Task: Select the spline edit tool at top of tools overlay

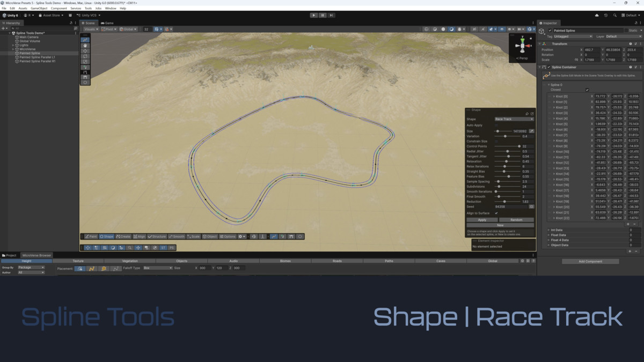Action: point(85,40)
